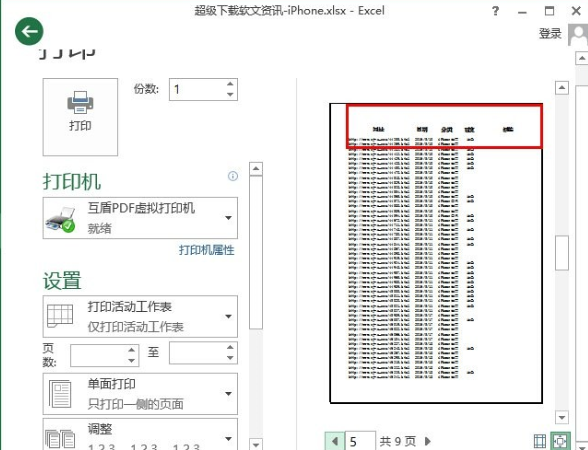588x450 pixels.
Task: Toggle Zoom to Page in the preview
Action: coord(560,441)
